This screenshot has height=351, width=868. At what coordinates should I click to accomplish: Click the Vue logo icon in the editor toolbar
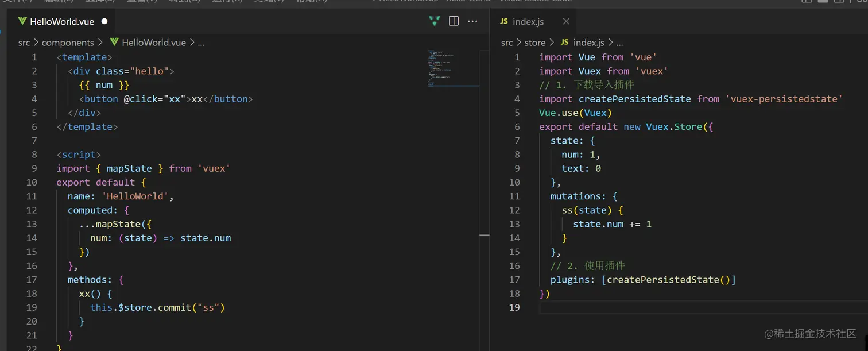pyautogui.click(x=435, y=21)
